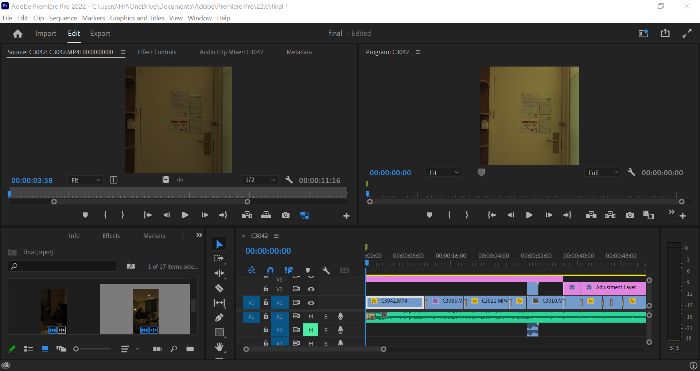Select the Selection tool arrow
The height and width of the screenshot is (371, 700).
click(x=219, y=244)
